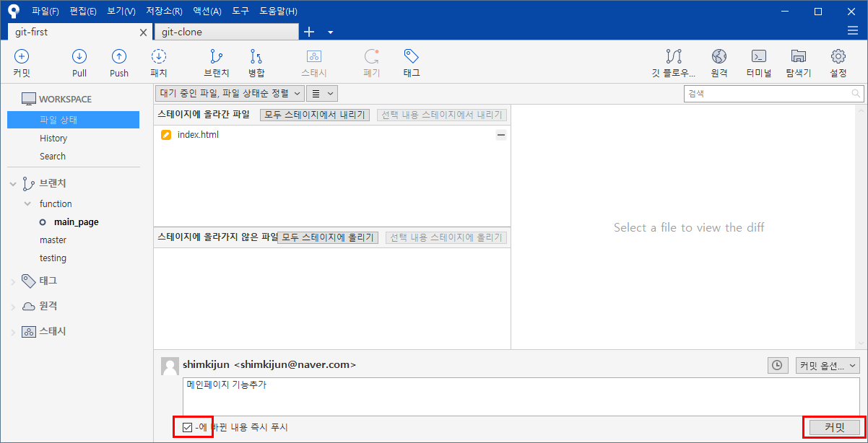
Task: Click the Pull toolbar icon
Action: tap(79, 57)
